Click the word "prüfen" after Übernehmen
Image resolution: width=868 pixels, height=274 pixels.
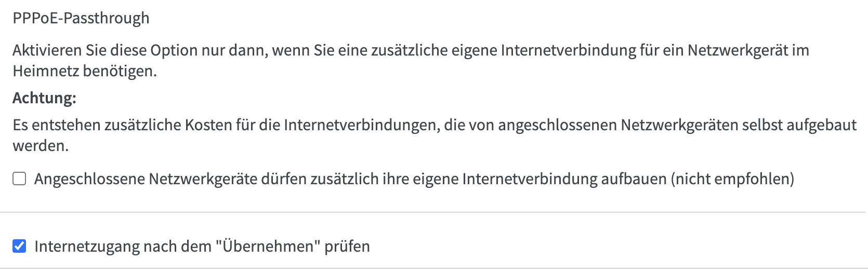347,246
